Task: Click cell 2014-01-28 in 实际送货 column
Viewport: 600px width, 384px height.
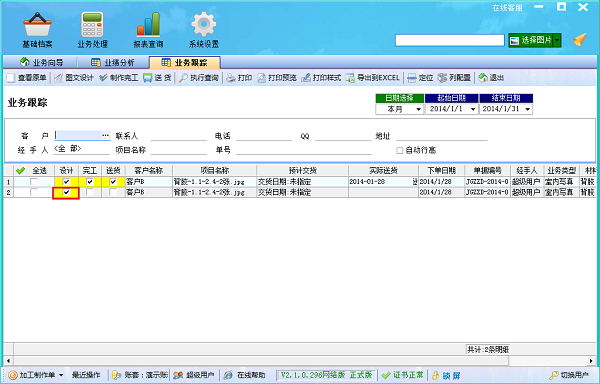Action: coord(383,182)
